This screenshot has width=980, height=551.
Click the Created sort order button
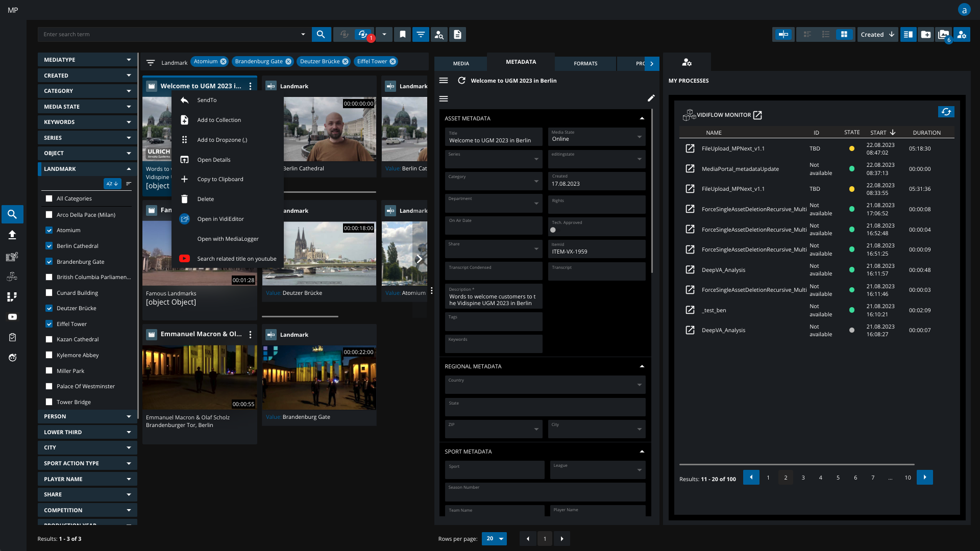click(877, 34)
